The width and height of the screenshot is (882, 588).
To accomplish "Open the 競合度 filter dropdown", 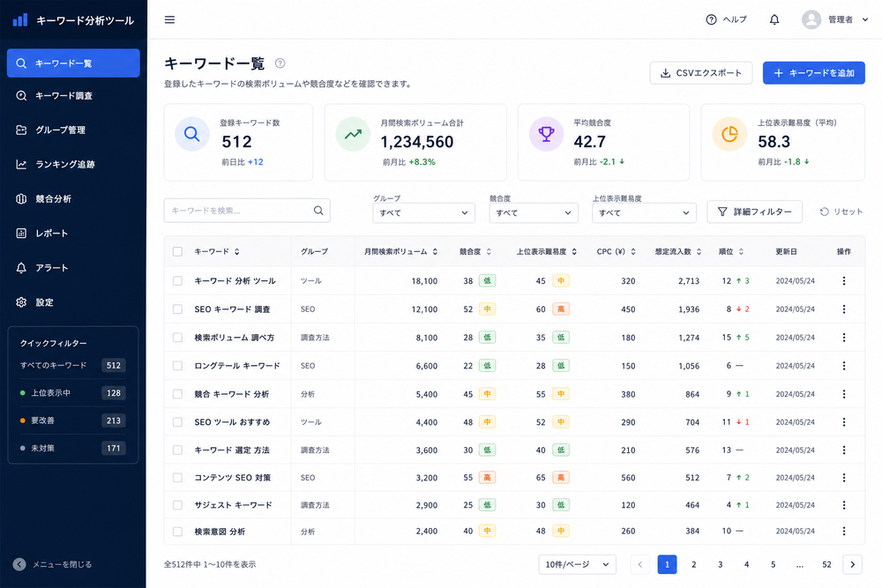I will (x=534, y=212).
